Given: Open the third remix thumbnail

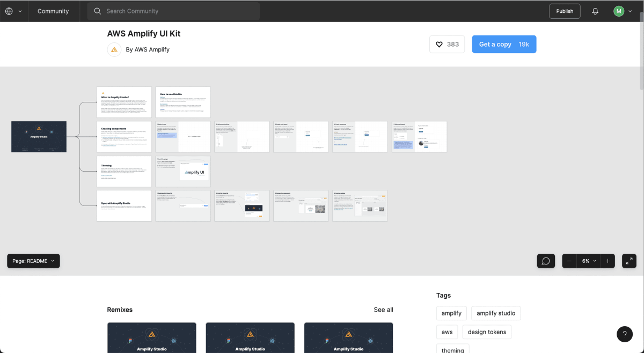Looking at the screenshot, I should tap(348, 337).
